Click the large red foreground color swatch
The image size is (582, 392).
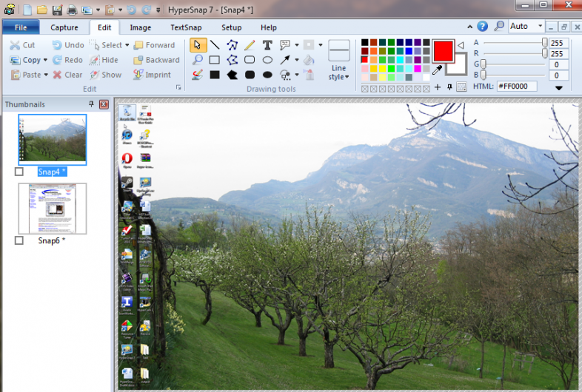pos(443,51)
